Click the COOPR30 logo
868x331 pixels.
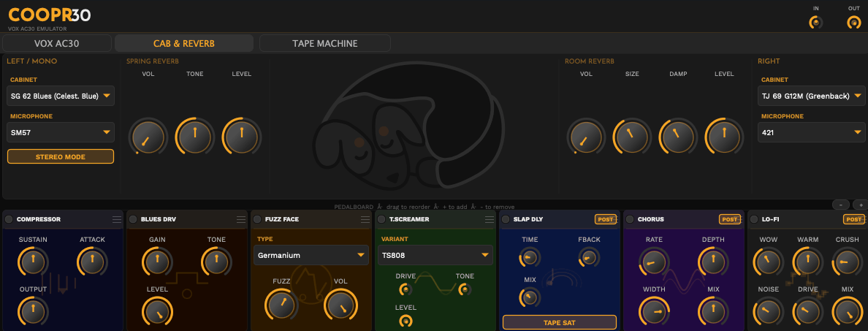[x=49, y=15]
